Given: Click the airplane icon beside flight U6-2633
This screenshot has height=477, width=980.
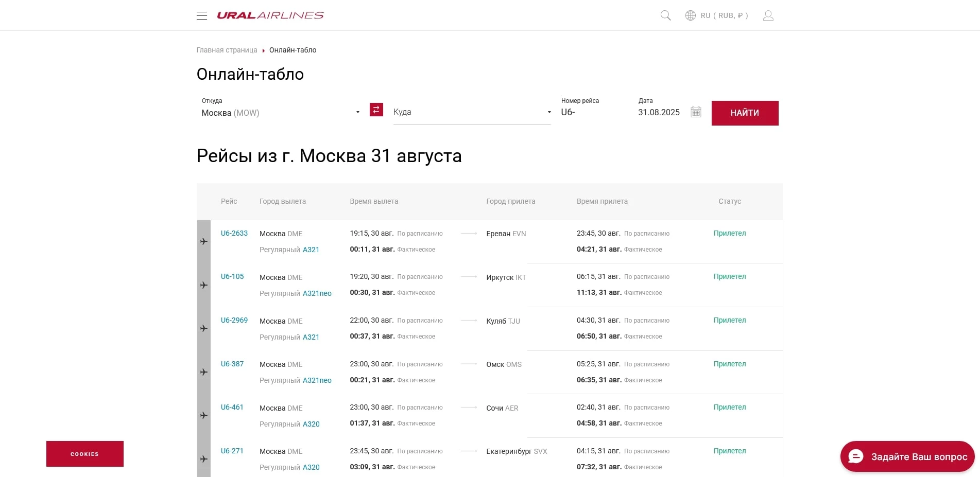Looking at the screenshot, I should 204,241.
